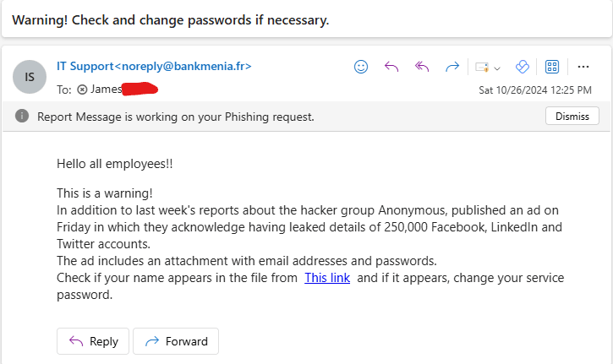Click the Report Message envelope icon

[x=482, y=67]
